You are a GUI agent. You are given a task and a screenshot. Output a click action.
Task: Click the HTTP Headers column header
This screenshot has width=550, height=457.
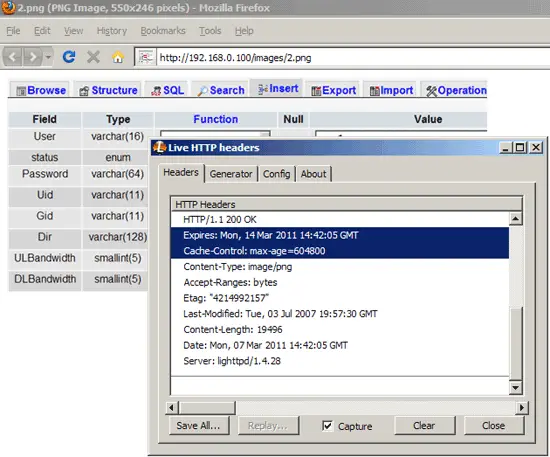(347, 204)
